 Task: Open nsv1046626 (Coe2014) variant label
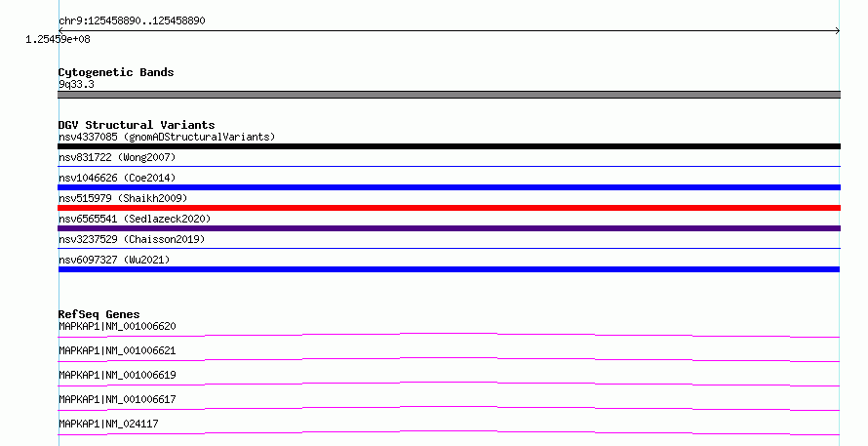click(117, 178)
